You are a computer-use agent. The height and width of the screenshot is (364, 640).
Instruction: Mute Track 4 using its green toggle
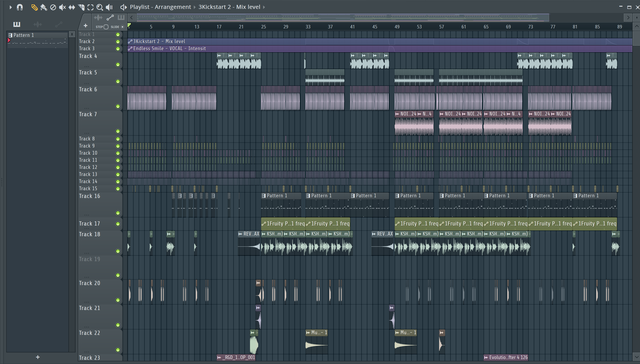point(118,65)
